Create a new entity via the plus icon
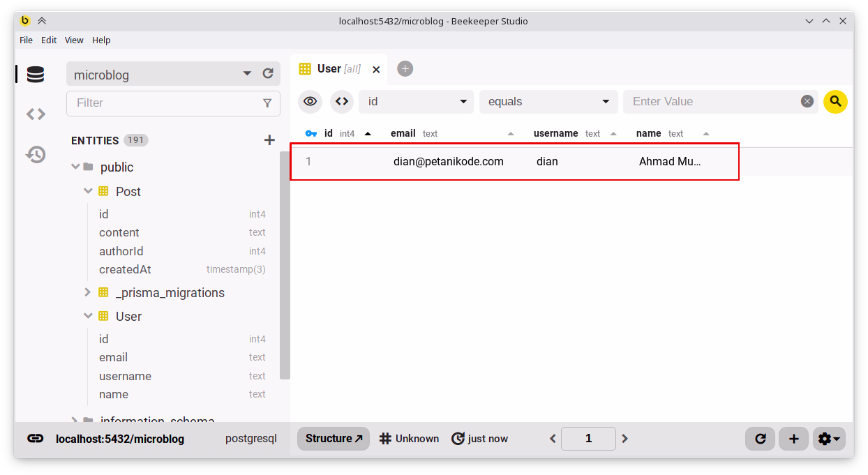Screen dimensions: 868x475 [x=269, y=140]
